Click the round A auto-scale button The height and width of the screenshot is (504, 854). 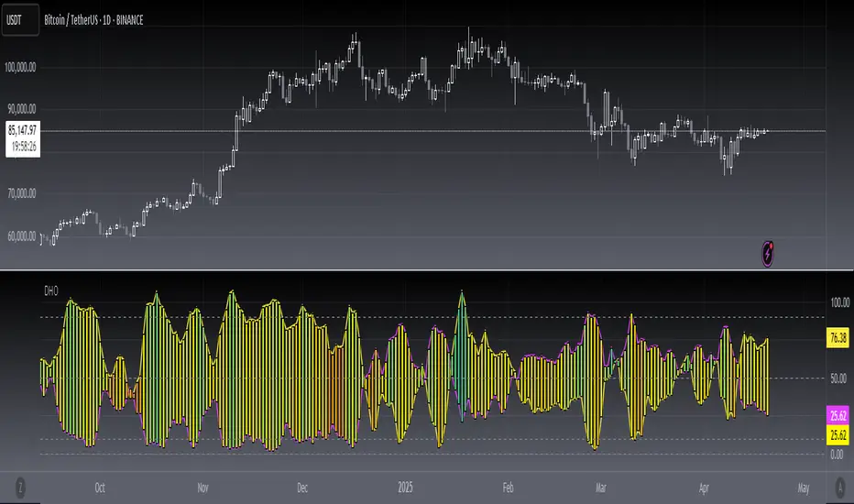840,488
